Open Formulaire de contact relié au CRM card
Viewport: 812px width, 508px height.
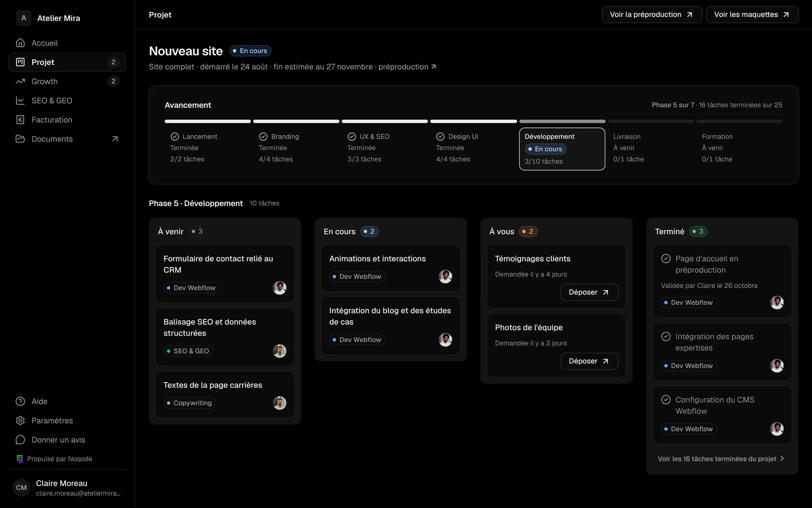point(225,273)
